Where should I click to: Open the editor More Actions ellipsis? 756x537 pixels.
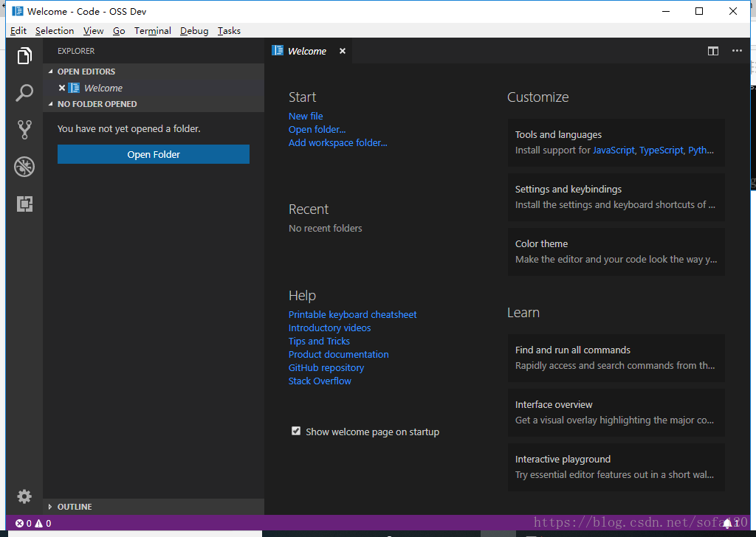737,51
